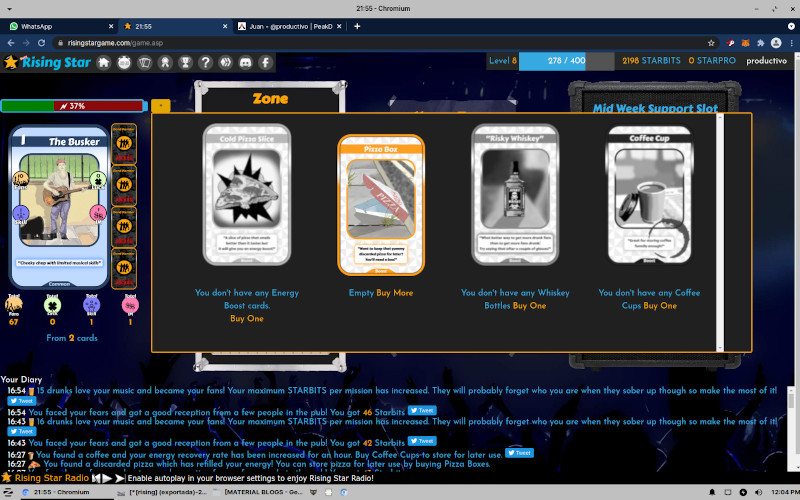This screenshot has width=800, height=500.
Task: Click the fourth band member slot
Action: pos(124,268)
